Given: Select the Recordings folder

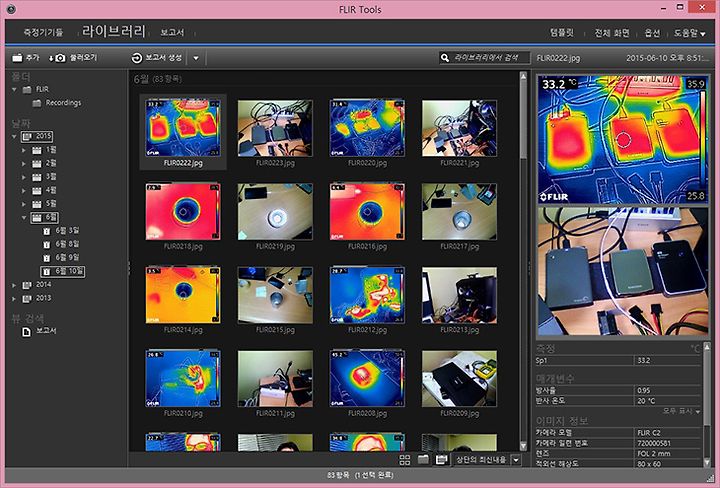Looking at the screenshot, I should 57,103.
